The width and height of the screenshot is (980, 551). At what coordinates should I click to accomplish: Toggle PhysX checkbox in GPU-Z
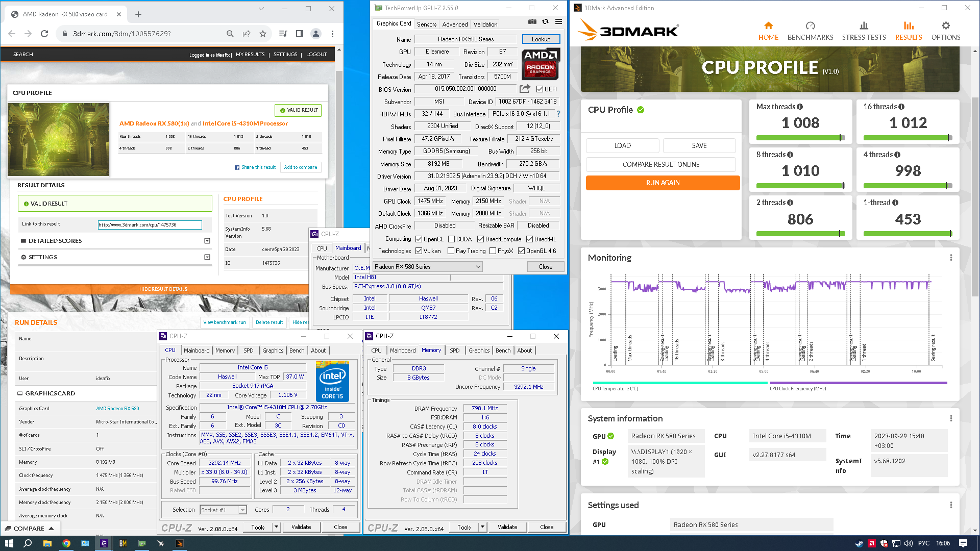click(493, 251)
